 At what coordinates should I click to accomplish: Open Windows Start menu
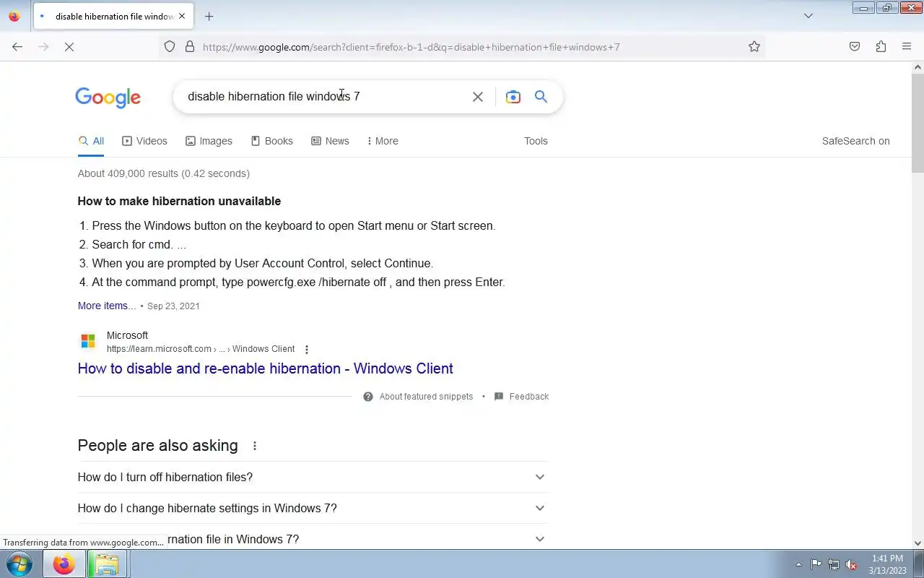(x=19, y=564)
